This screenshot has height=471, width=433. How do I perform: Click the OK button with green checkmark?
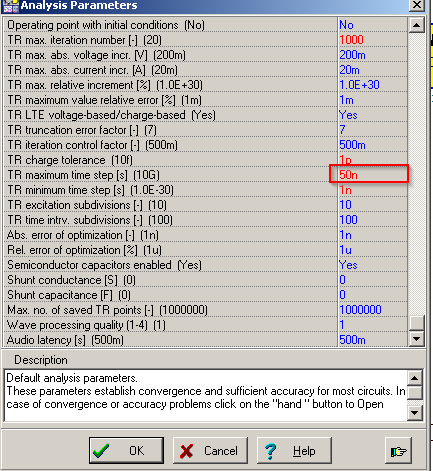tap(126, 451)
